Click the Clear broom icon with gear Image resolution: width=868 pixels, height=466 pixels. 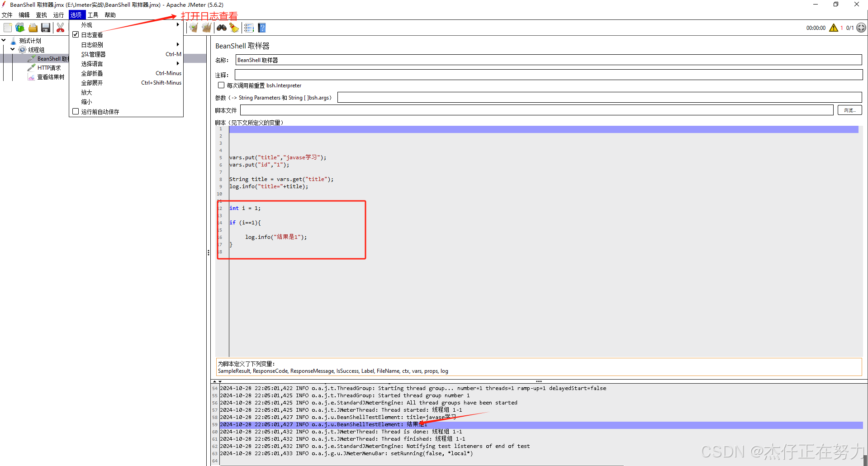[x=194, y=28]
